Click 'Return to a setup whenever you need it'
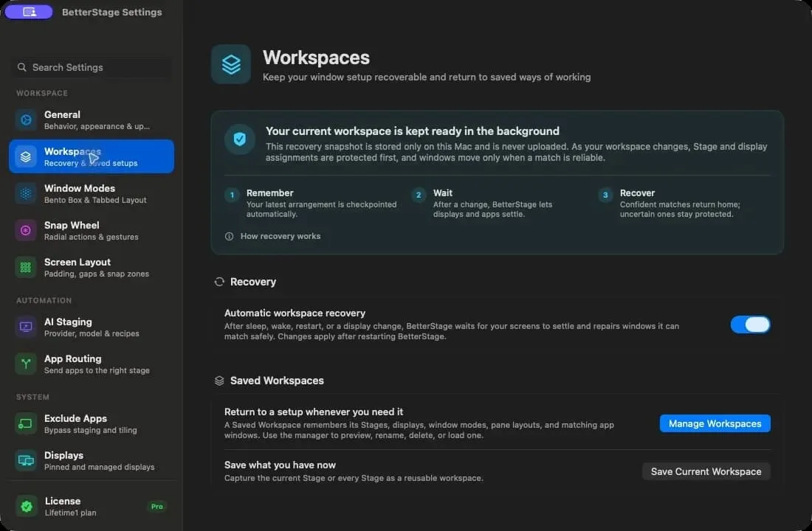Viewport: 812px width, 531px height. [313, 412]
